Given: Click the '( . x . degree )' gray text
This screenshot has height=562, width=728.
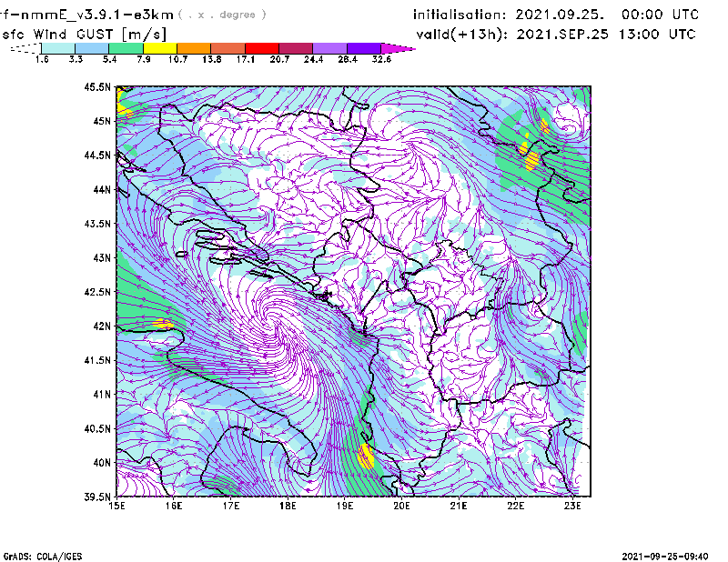Looking at the screenshot, I should (x=223, y=15).
